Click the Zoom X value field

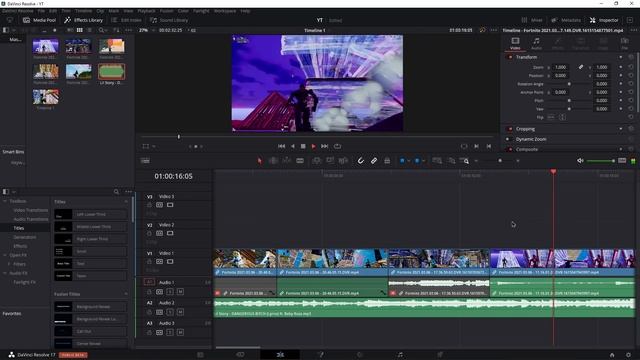tap(561, 67)
